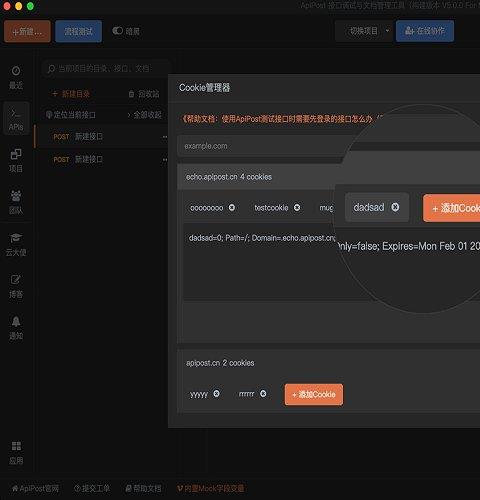This screenshot has height=500, width=480.
Task: Delete the dadsad cookie via x icon
Action: 395,207
